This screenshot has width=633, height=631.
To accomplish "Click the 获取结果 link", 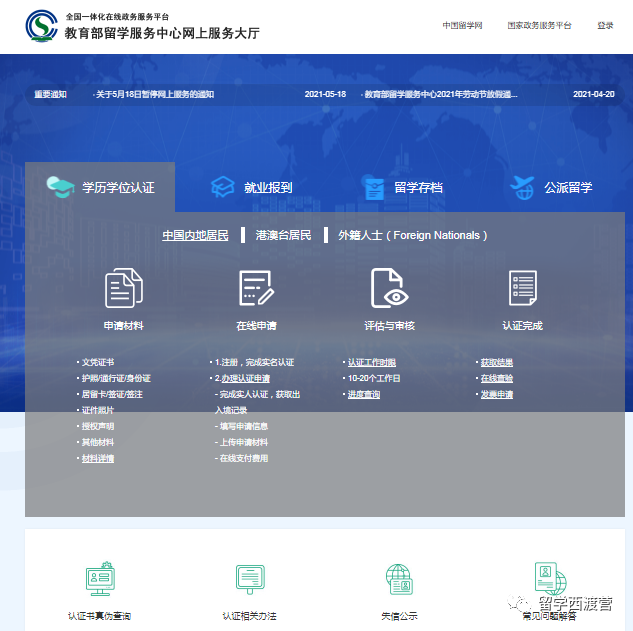I will 497,362.
